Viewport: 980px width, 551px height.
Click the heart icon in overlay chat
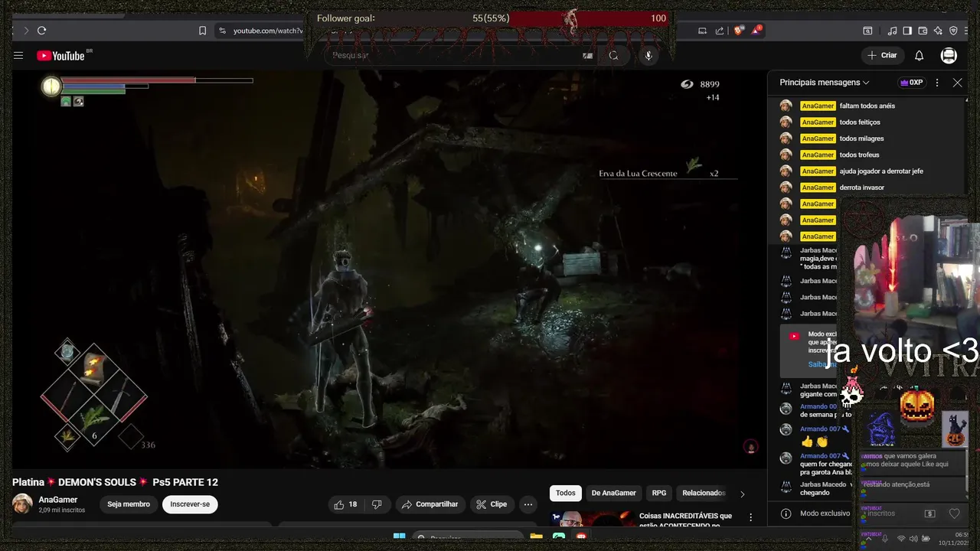pos(954,514)
